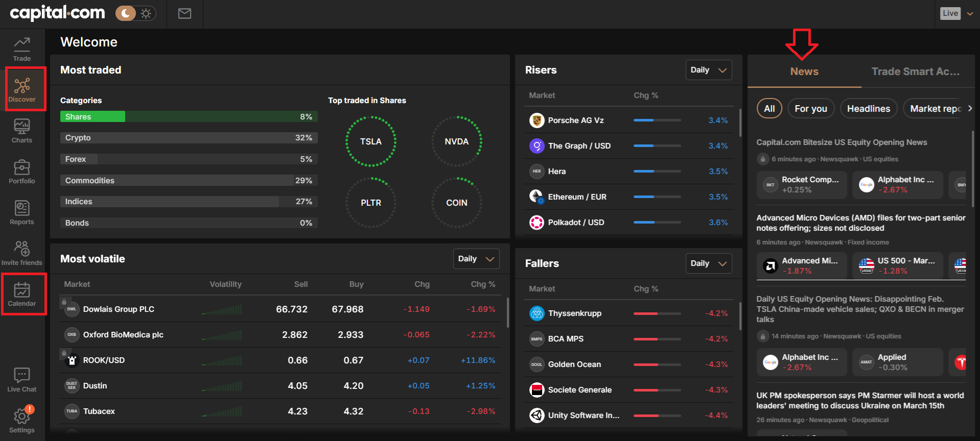Open the Risers Daily dropdown
The image size is (980, 441).
coord(709,70)
